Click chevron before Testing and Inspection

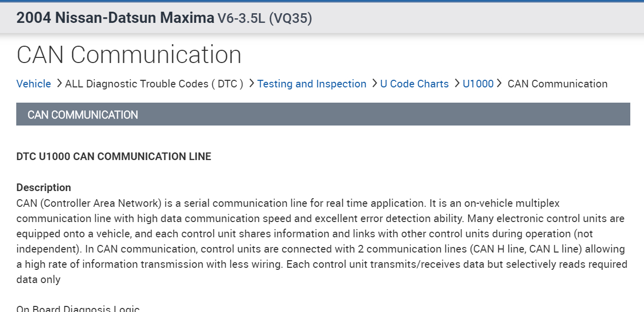(251, 83)
